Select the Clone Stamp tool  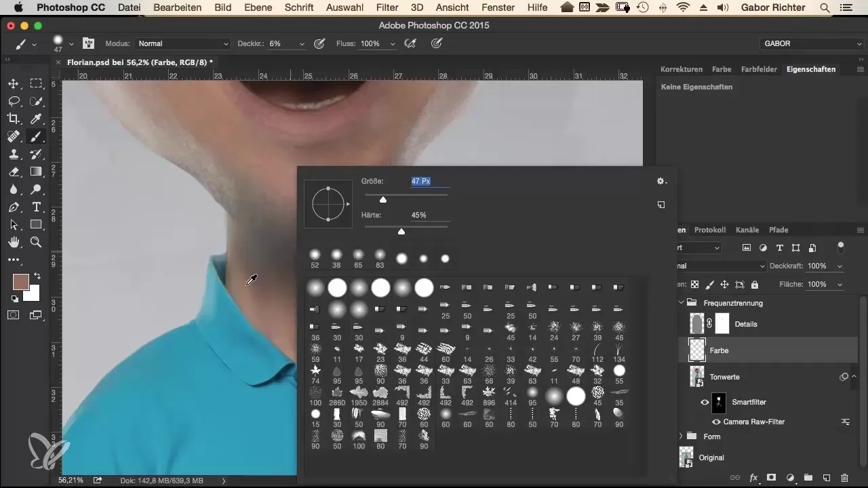tap(13, 154)
